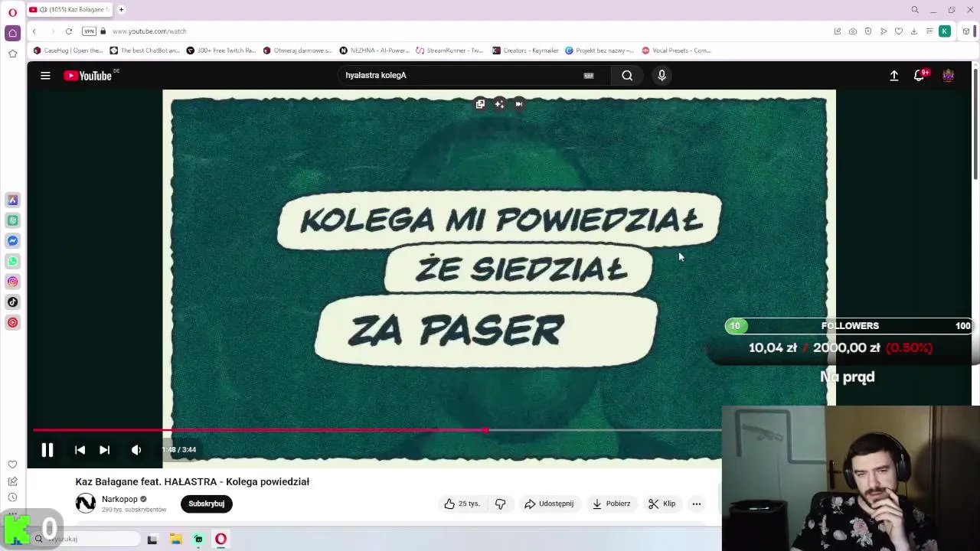Click the address bar URL youtube.com/watch

click(x=149, y=31)
